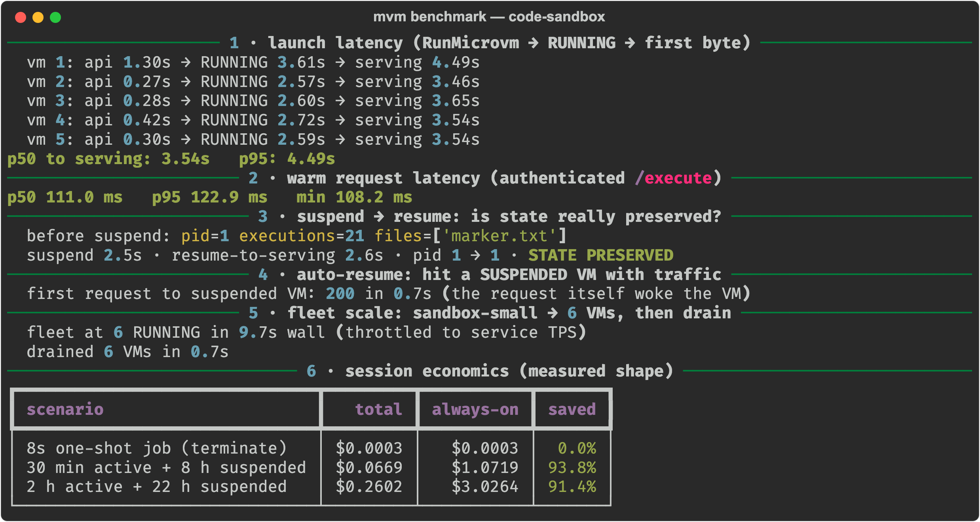980x522 pixels.
Task: Click the saved cell '0.0%'
Action: tap(577, 448)
